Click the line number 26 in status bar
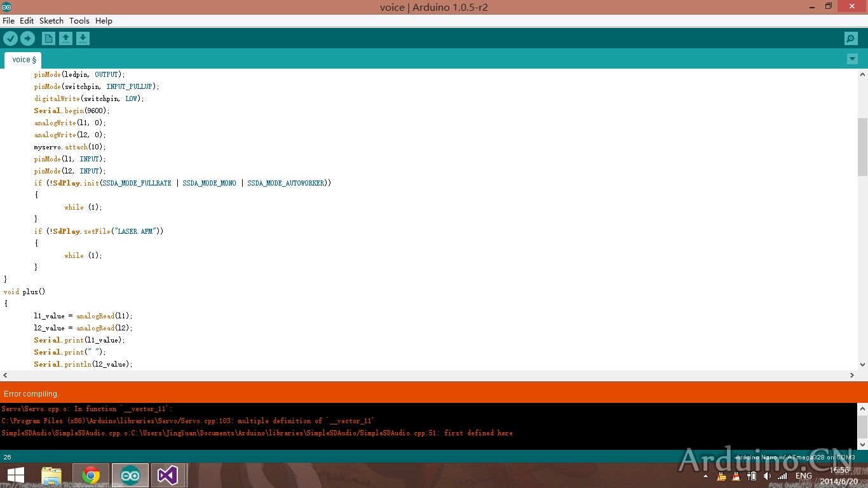 pos(7,457)
